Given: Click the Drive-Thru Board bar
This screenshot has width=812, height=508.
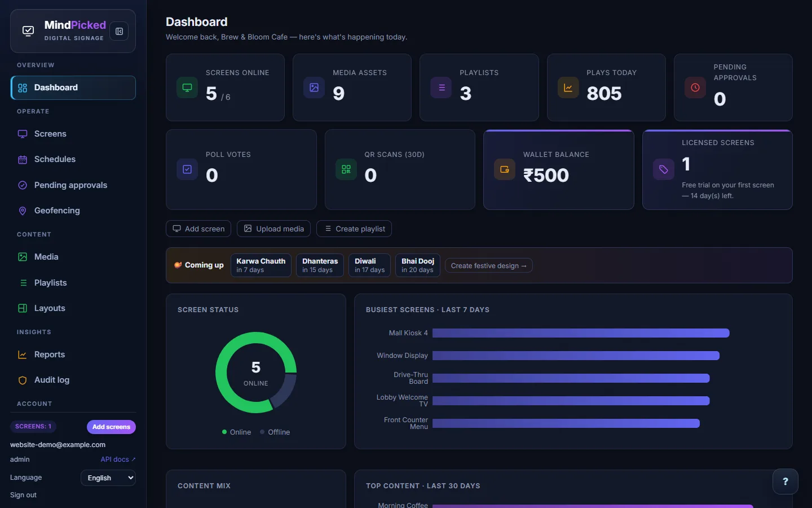Looking at the screenshot, I should coord(571,378).
